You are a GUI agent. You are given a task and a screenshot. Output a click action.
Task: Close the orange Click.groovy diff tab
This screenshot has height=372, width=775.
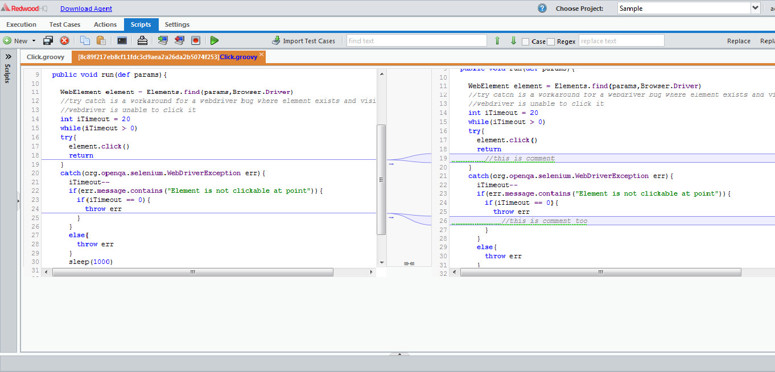(x=261, y=54)
